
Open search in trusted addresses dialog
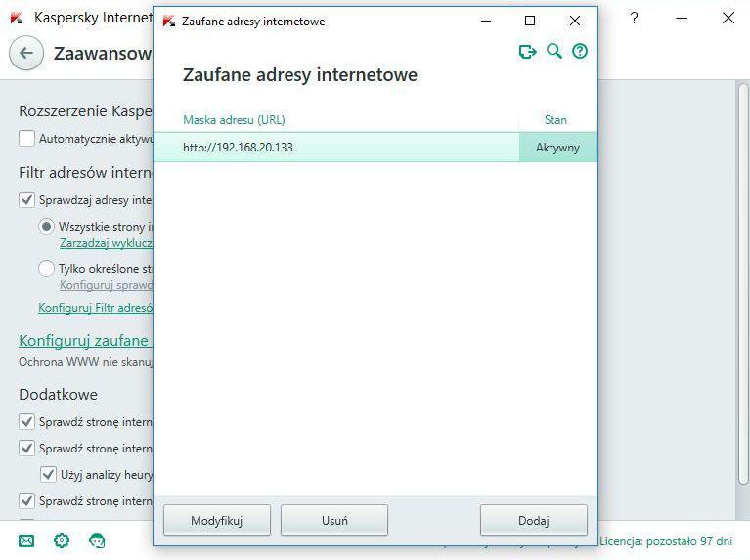click(x=553, y=51)
